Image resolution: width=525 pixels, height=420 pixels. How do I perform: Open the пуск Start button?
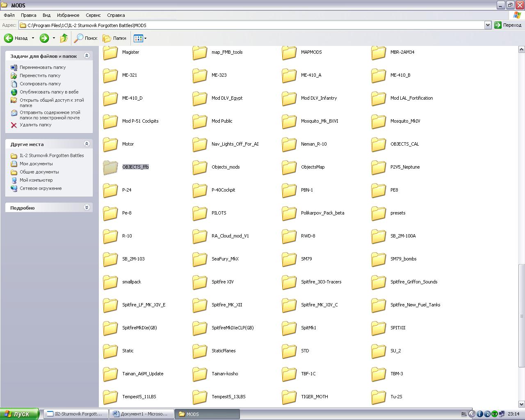coord(19,414)
